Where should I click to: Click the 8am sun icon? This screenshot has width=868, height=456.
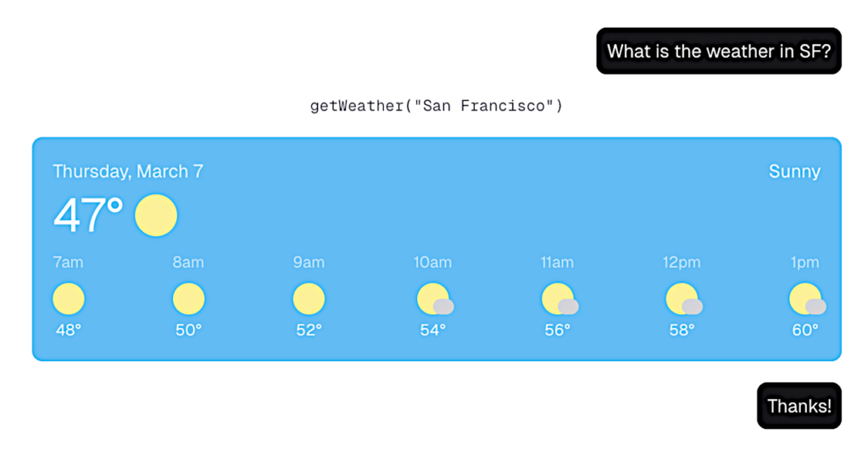189,299
